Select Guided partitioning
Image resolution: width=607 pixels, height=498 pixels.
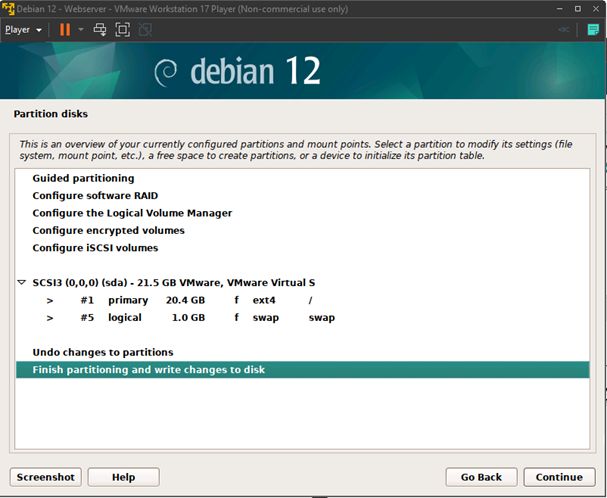(x=83, y=178)
